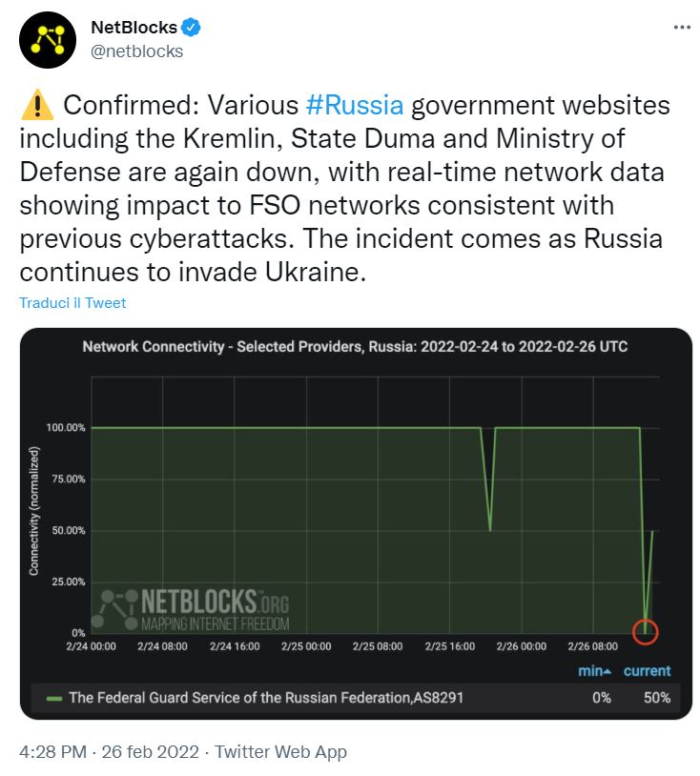Click the red circle marker on chart
Image resolution: width=700 pixels, height=776 pixels.
(x=647, y=630)
